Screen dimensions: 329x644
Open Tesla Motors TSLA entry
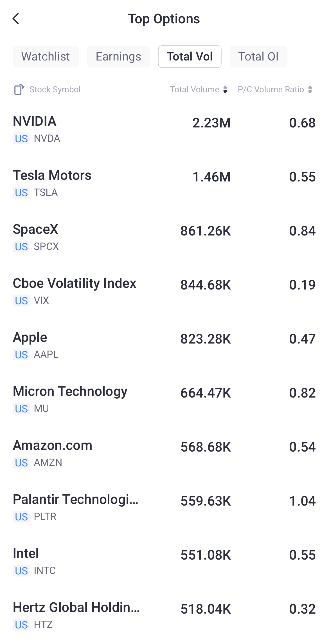[x=164, y=184]
